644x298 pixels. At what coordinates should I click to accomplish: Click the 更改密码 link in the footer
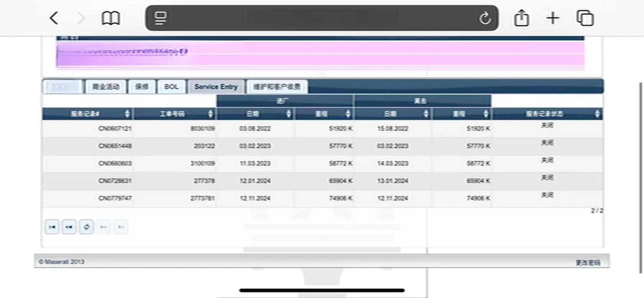588,262
